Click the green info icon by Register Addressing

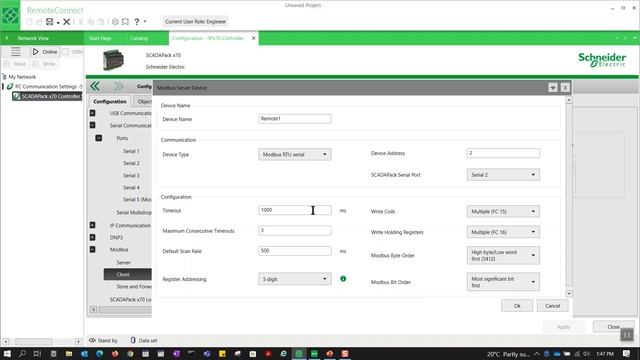(343, 279)
